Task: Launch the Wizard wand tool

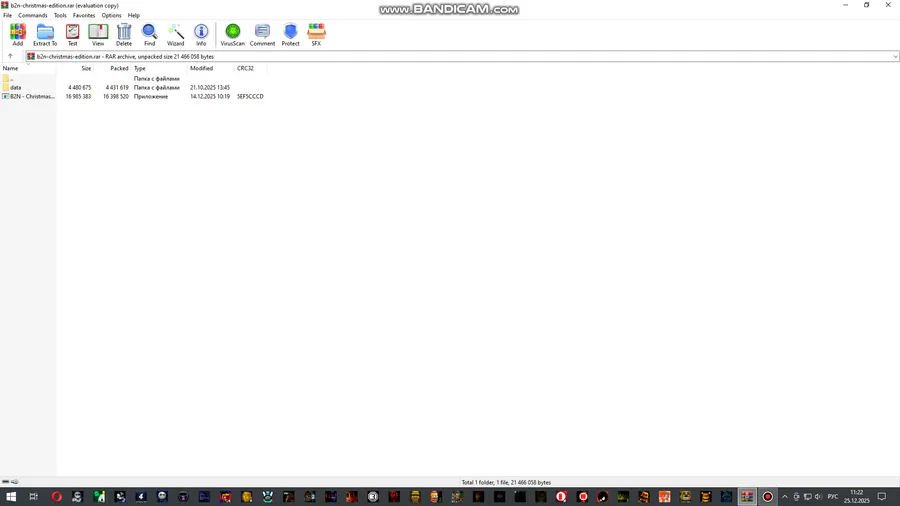Action: point(175,34)
